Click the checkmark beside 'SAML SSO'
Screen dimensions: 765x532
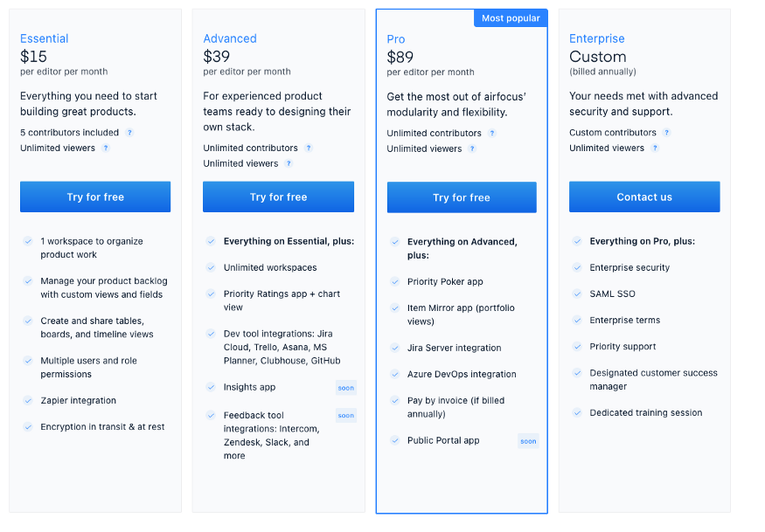pyautogui.click(x=579, y=294)
